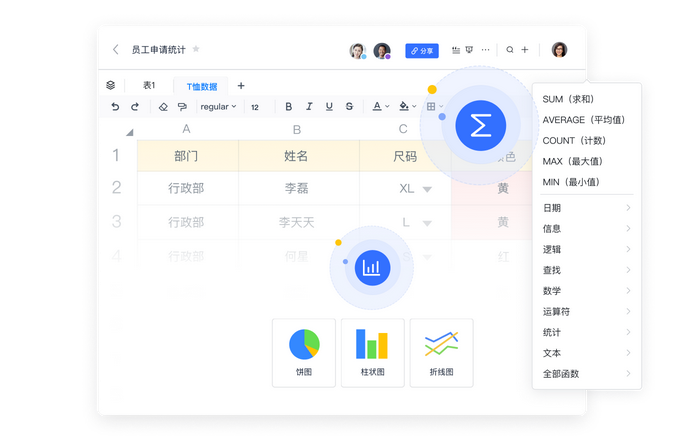Select row 1 header
684x440 pixels.
pyautogui.click(x=116, y=155)
